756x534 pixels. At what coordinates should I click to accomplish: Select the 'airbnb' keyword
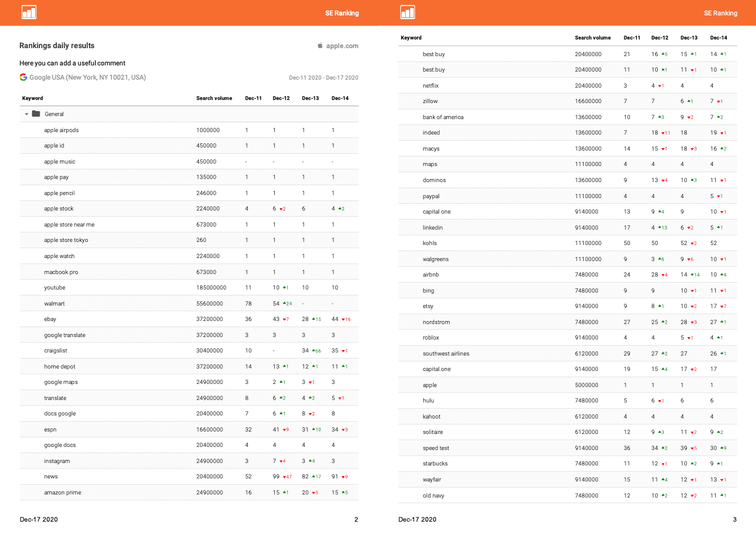coord(431,275)
